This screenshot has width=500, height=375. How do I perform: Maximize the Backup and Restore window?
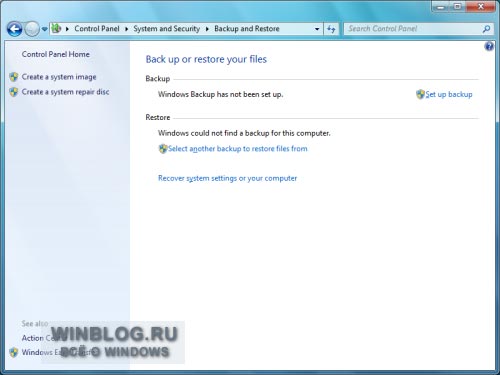pyautogui.click(x=458, y=7)
